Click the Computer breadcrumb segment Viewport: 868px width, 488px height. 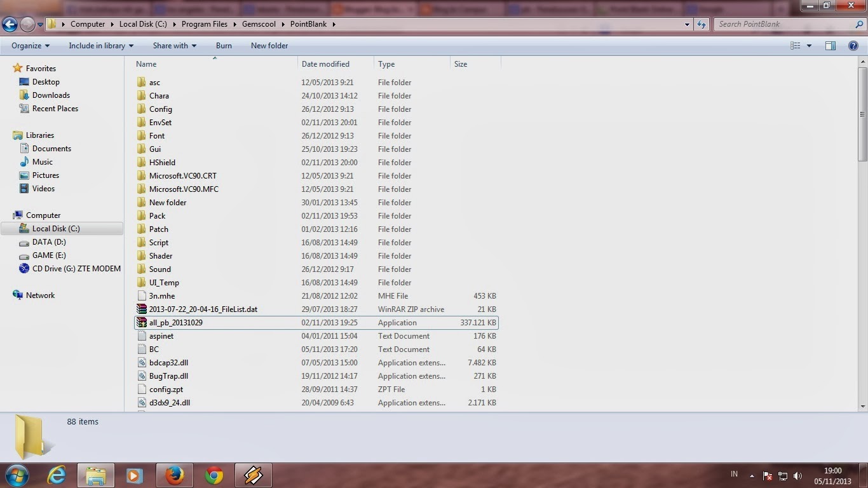(x=88, y=24)
